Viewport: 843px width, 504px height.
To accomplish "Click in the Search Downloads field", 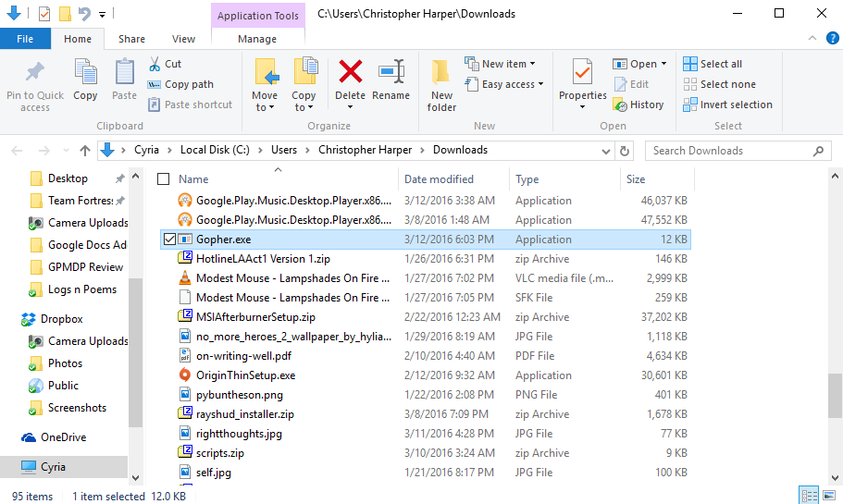I will [728, 151].
